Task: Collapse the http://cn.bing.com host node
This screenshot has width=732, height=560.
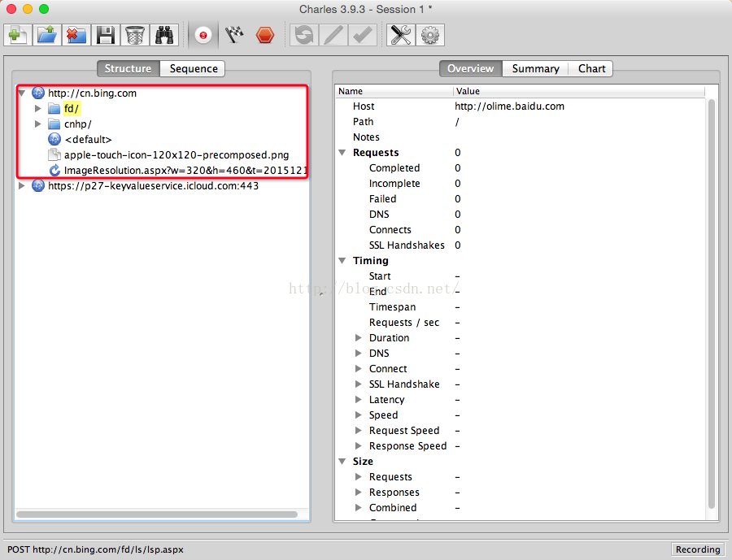Action: [x=21, y=93]
